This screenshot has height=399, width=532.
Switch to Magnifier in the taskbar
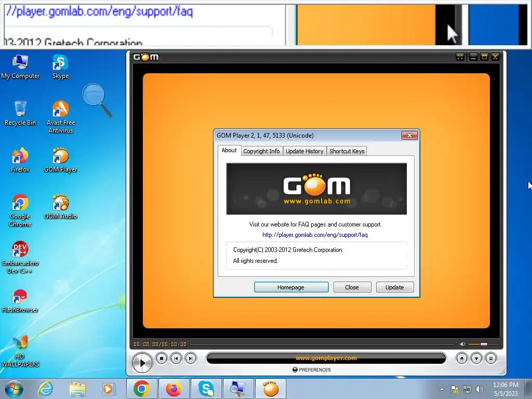(x=238, y=389)
